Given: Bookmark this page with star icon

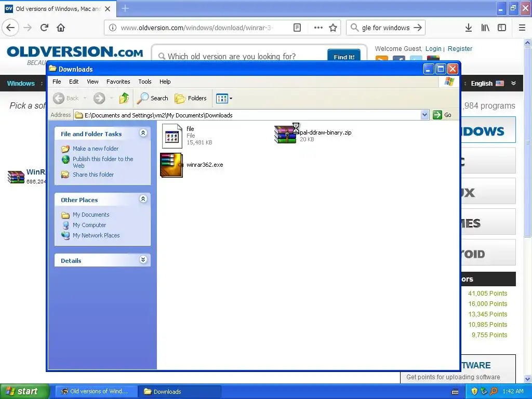Looking at the screenshot, I should [x=333, y=28].
